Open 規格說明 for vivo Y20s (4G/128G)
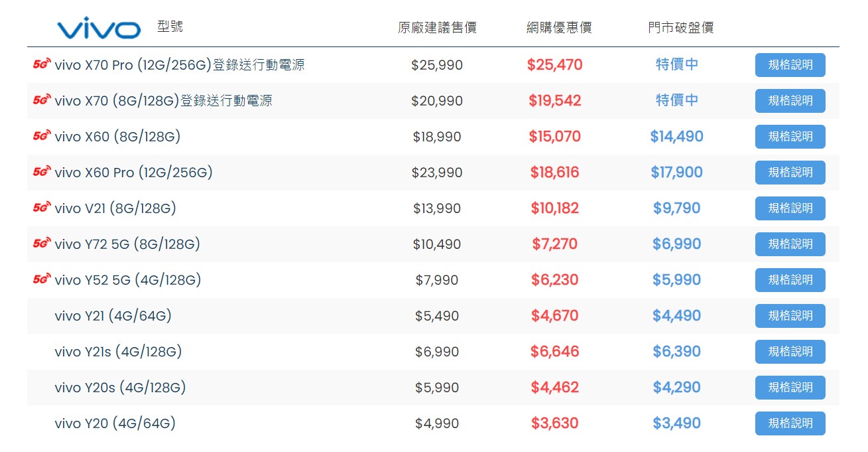868x452 pixels. point(790,388)
